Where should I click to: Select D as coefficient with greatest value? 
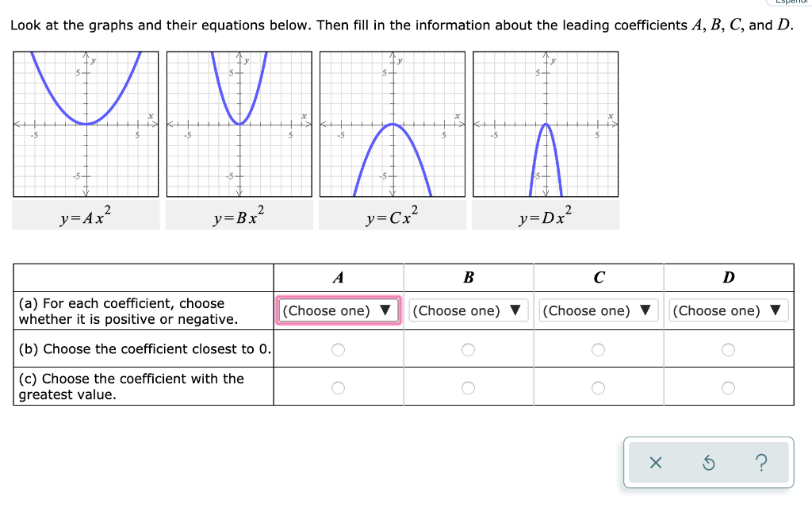coord(728,387)
